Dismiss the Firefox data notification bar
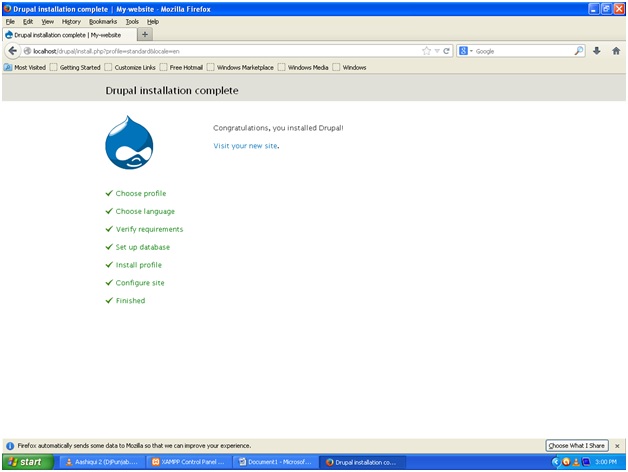This screenshot has height=472, width=628. (617, 446)
